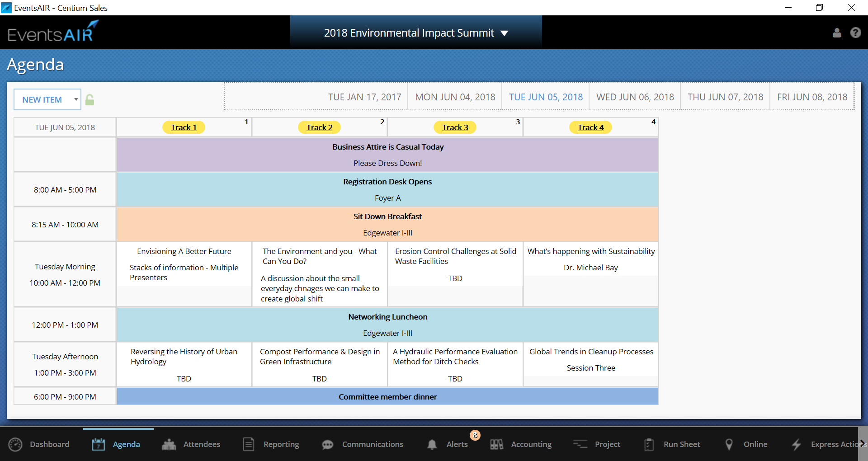Click the Attendees people icon
Viewport: 868px width, 461px height.
click(x=169, y=444)
